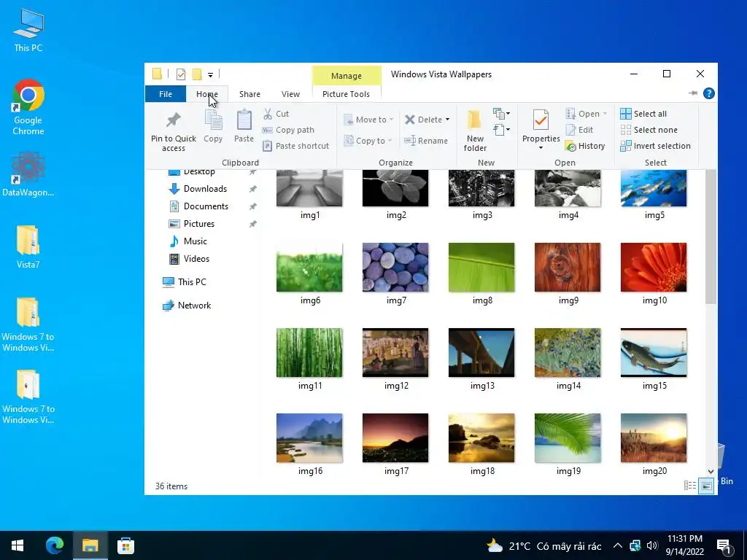Switch to the Share tab
Image resolution: width=747 pixels, height=560 pixels.
pyautogui.click(x=249, y=94)
